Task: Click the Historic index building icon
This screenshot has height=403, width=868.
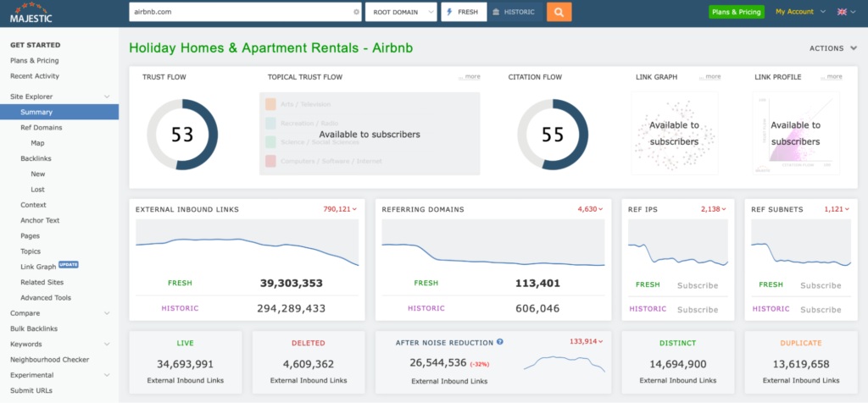Action: tap(495, 12)
